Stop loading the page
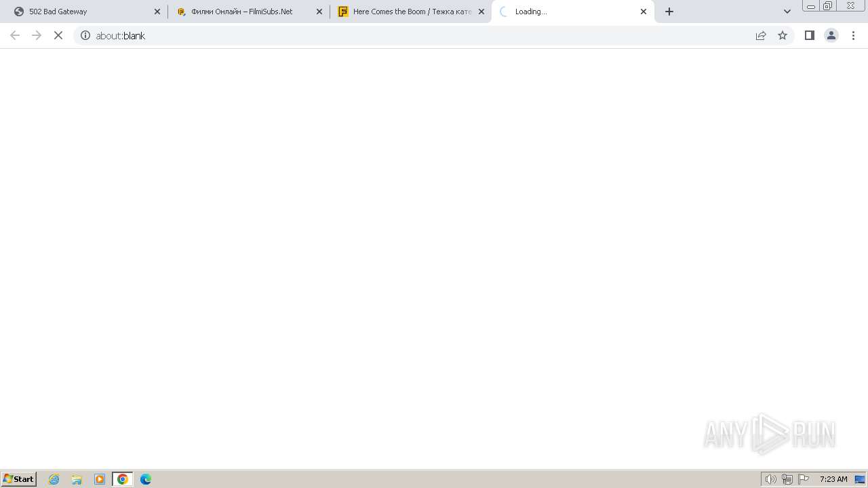 coord(58,35)
